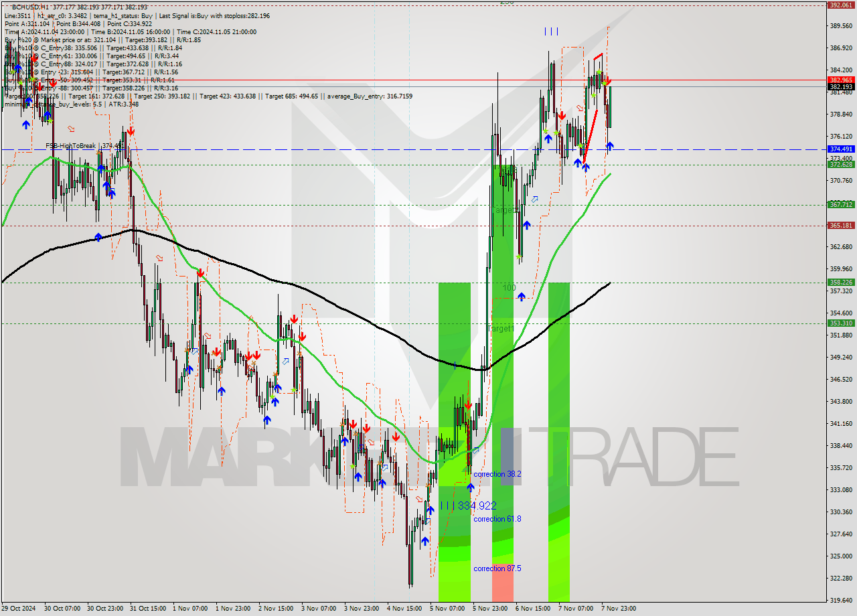857x616 pixels.
Task: Click the '100' fibonacci level label
Action: (x=510, y=288)
